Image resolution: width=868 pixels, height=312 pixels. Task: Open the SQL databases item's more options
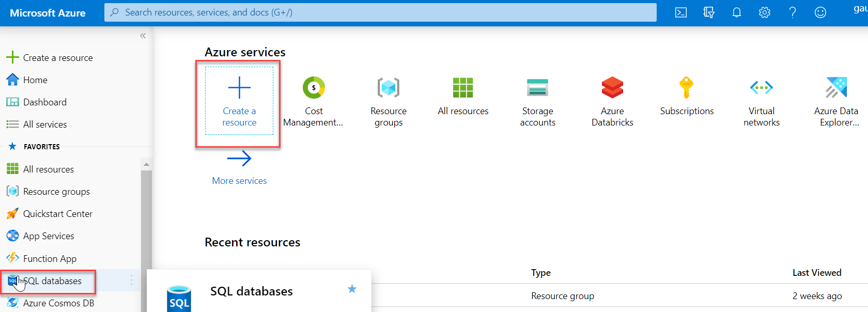[132, 280]
